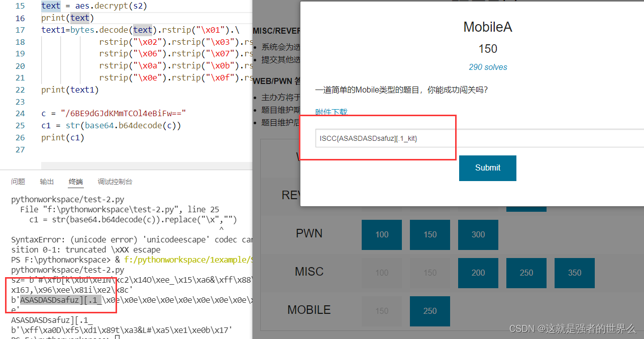Open the MISC 200 challenge tile
Viewport: 644px width, 339px height.
[x=478, y=273]
